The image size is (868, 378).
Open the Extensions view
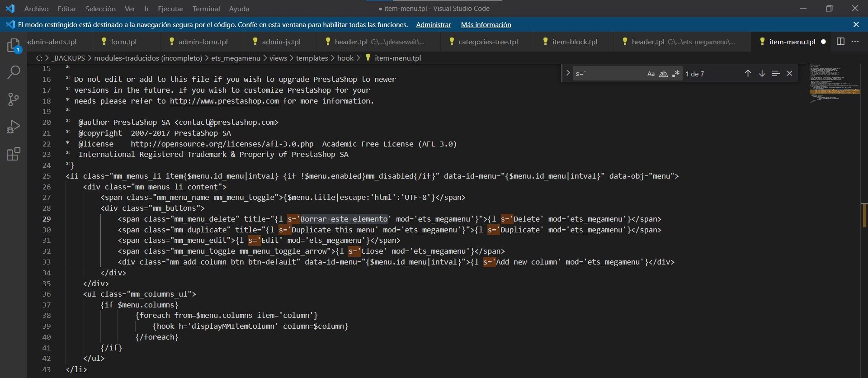14,154
